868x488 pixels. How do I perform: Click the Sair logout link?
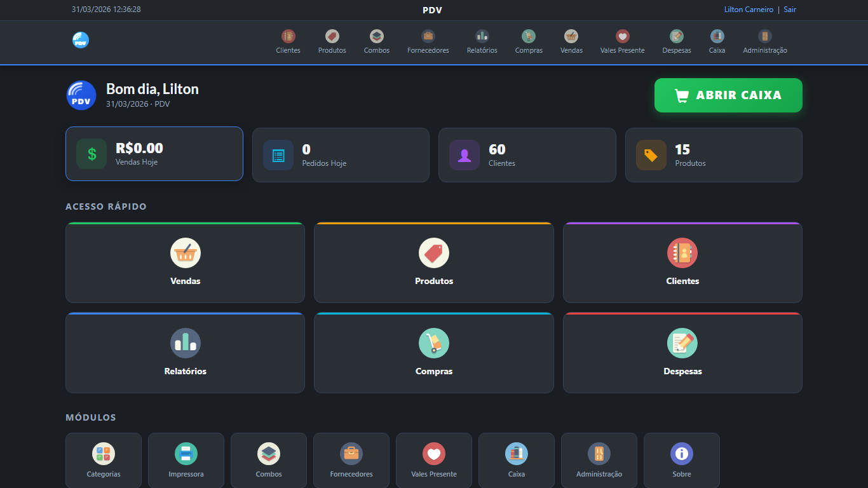(x=790, y=10)
